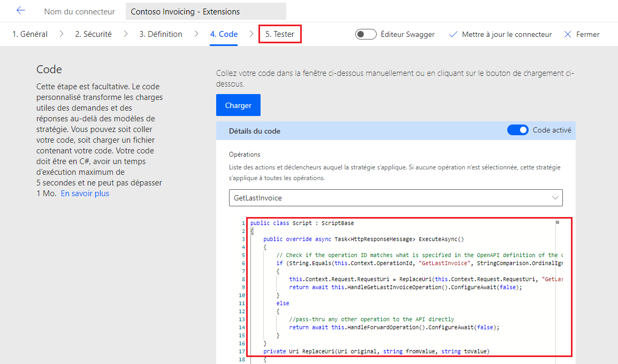Navigate to the 5. Tester step
The height and width of the screenshot is (364, 618).
tap(280, 34)
